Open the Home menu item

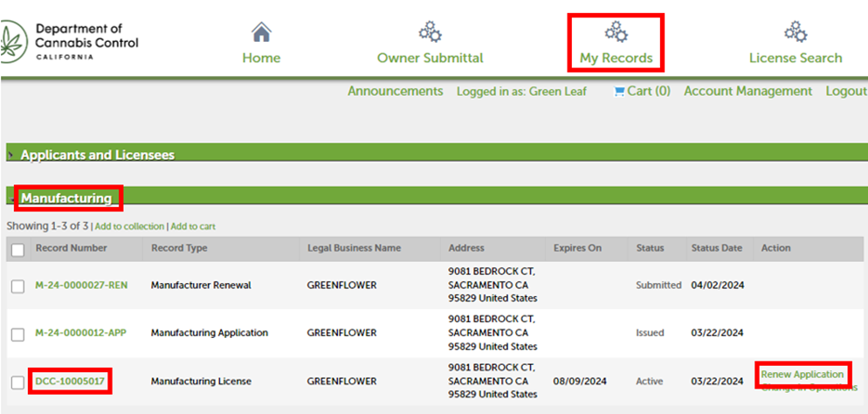point(261,59)
